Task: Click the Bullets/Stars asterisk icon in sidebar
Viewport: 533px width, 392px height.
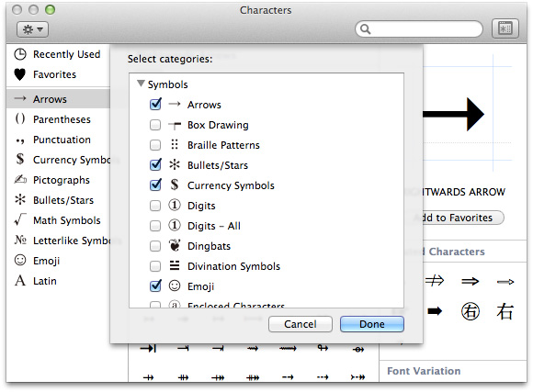Action: pyautogui.click(x=20, y=199)
